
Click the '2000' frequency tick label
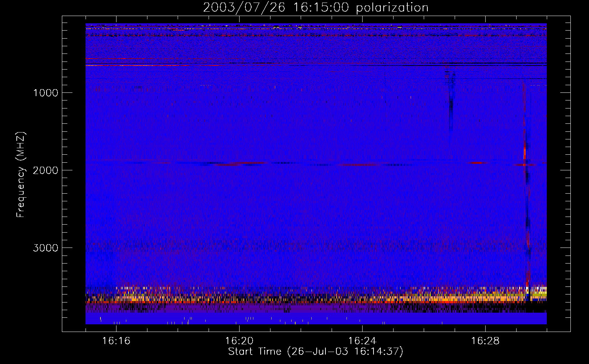tap(46, 170)
